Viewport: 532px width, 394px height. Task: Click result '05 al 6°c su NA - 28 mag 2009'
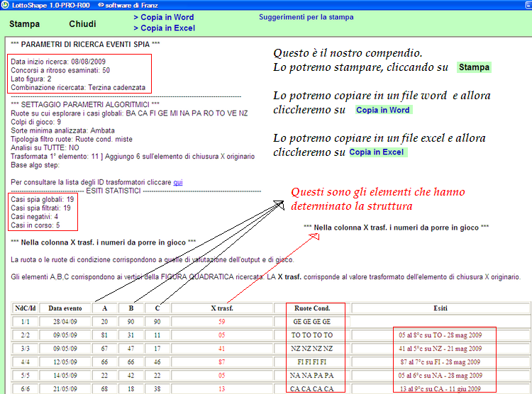[x=440, y=376]
